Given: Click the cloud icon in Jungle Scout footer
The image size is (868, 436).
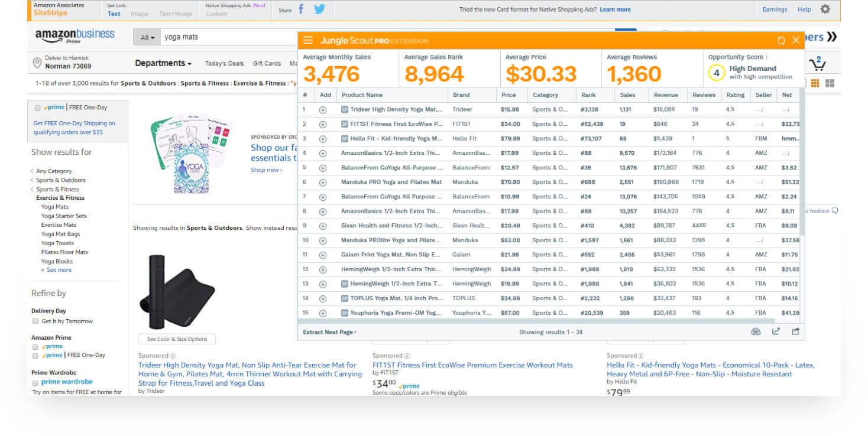Looking at the screenshot, I should point(756,331).
